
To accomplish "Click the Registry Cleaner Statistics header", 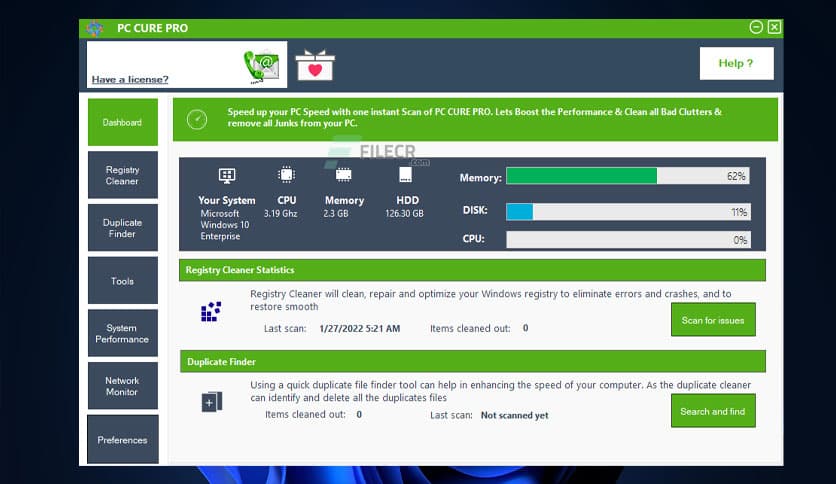I will tap(472, 270).
